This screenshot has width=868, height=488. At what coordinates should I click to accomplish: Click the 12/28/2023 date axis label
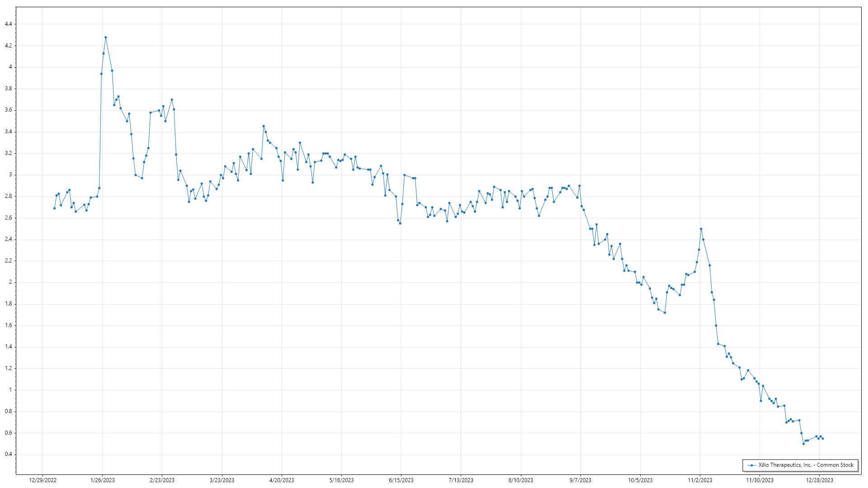819,480
